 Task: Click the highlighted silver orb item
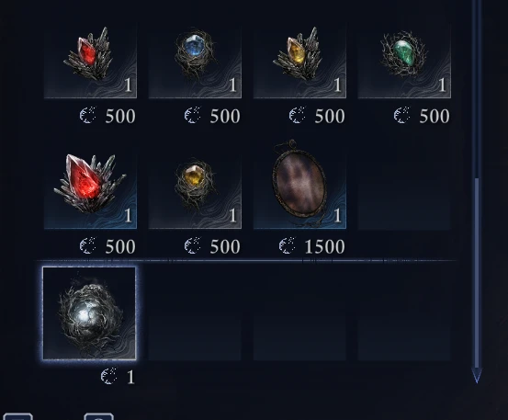pos(89,313)
